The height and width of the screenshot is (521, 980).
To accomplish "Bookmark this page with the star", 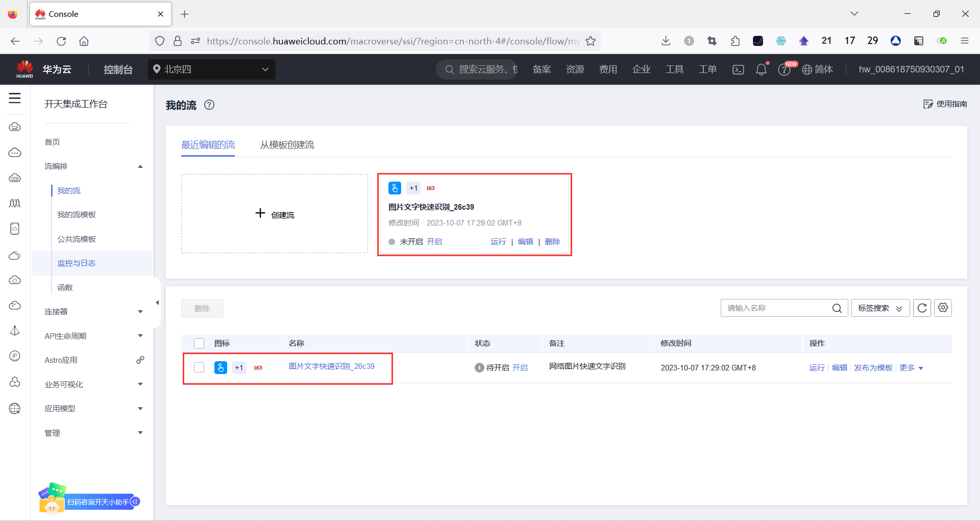I will pyautogui.click(x=591, y=41).
